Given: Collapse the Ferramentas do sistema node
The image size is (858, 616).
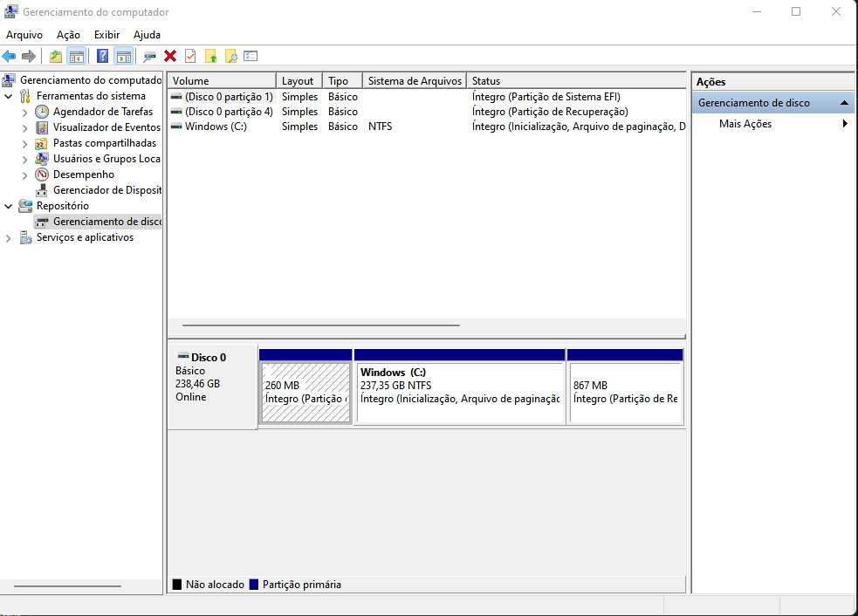Looking at the screenshot, I should point(8,96).
